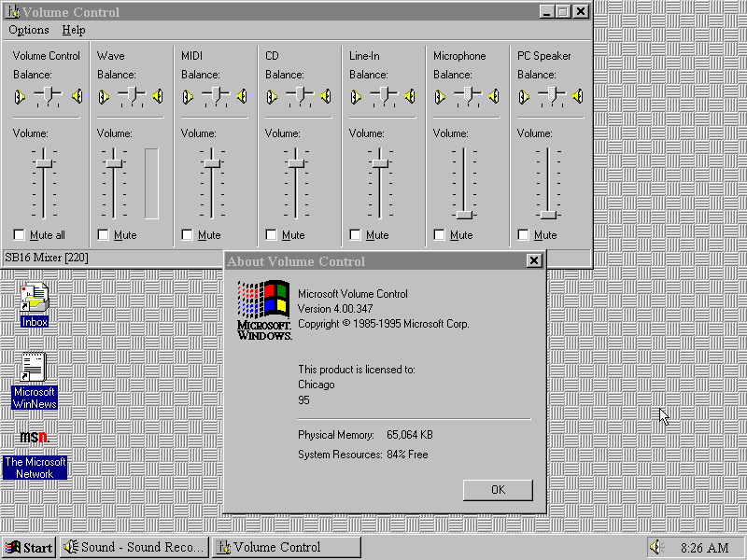This screenshot has width=747, height=560.
Task: Click the left speaker icon under CD balance
Action: tap(270, 96)
